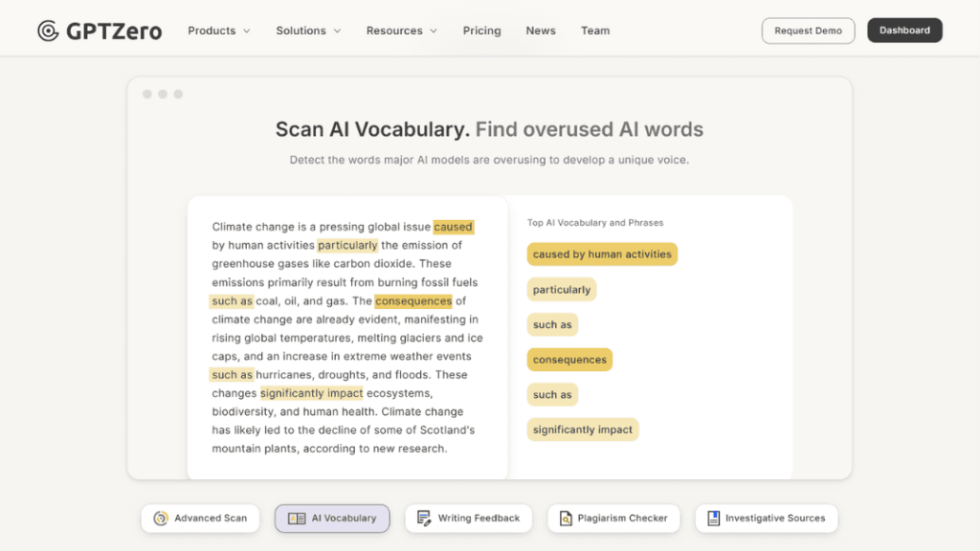The height and width of the screenshot is (551, 980).
Task: Click the "Detect the words major AI models" subtitle
Action: [489, 160]
